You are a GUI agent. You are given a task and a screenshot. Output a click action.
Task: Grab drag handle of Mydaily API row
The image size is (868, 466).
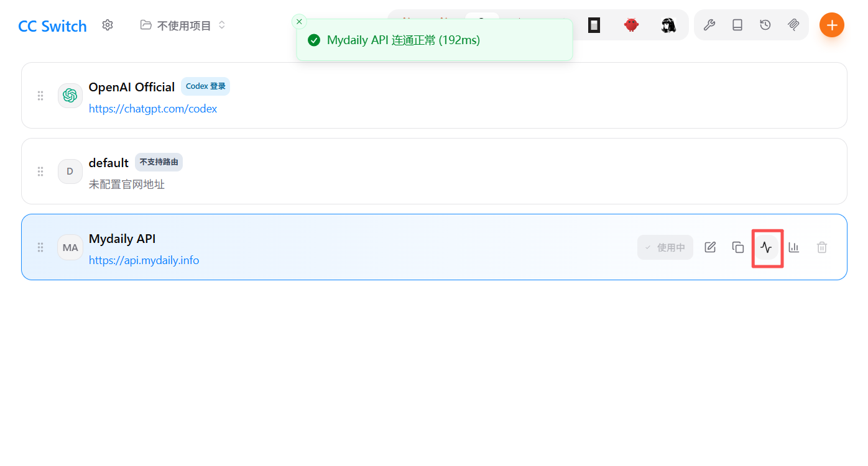click(x=40, y=247)
